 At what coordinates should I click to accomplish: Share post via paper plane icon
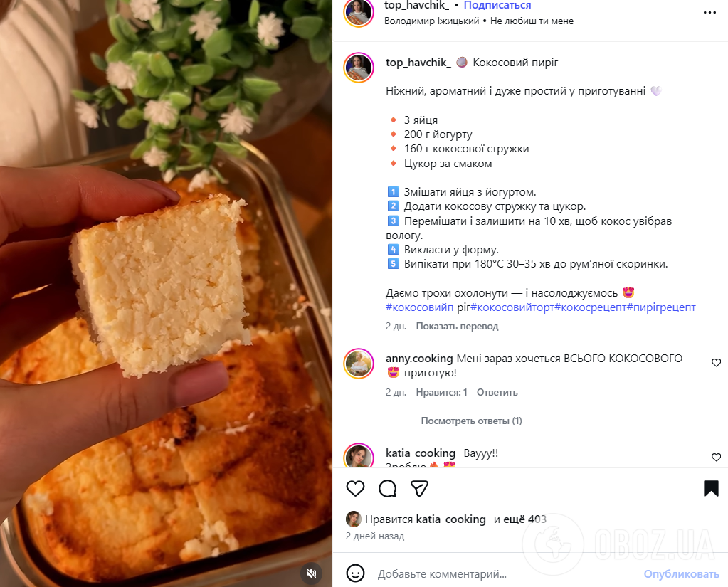419,489
